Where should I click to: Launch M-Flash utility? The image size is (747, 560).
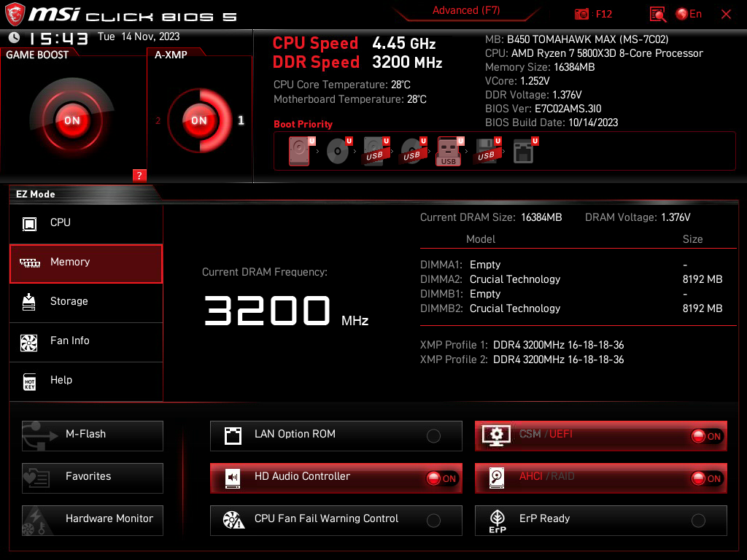pos(93,436)
